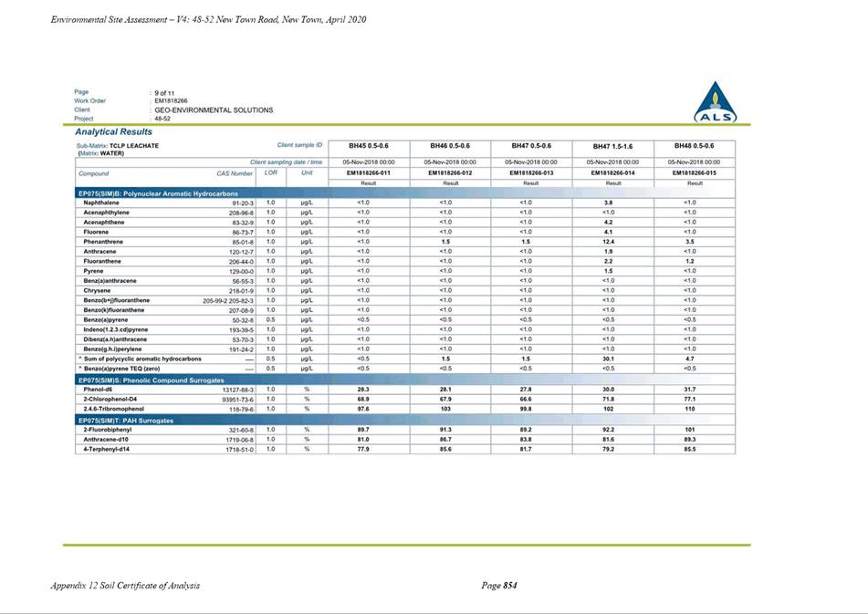Click the 12.4 Phenanthrene result for BH47 1.5-1.6
Image resolution: width=868 pixels, height=614 pixels.
tap(609, 242)
